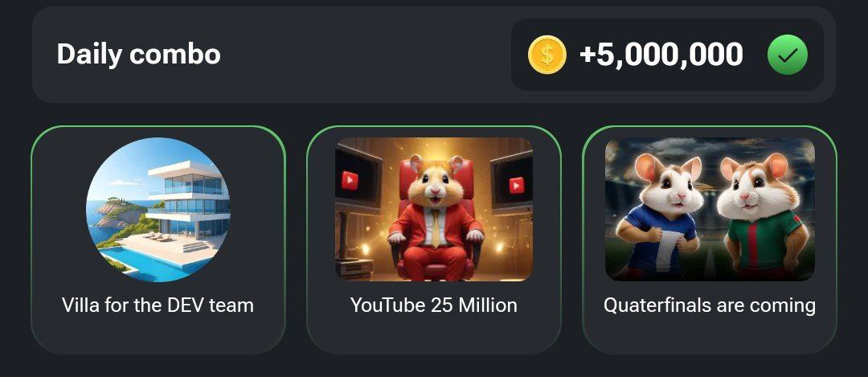The image size is (868, 377).
Task: Click the left red YouTube play icon
Action: 350,180
